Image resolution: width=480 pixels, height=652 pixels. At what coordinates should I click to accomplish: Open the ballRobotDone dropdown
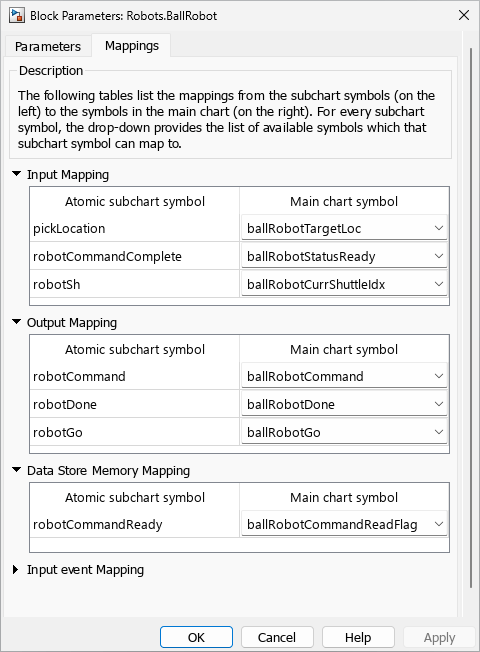344,404
